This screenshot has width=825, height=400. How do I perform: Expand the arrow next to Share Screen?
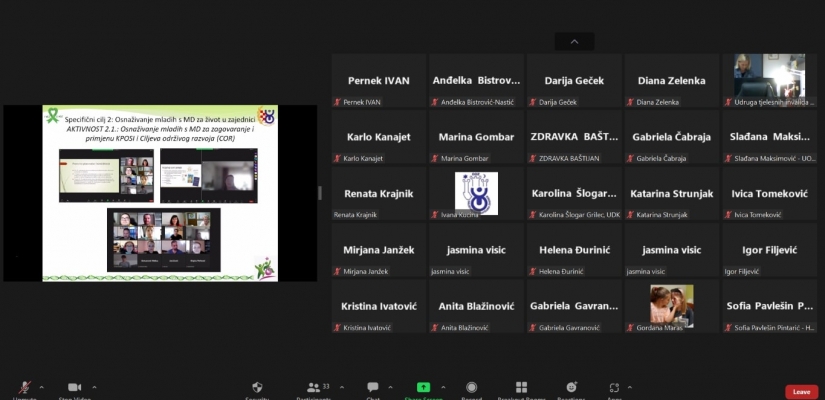pos(444,386)
